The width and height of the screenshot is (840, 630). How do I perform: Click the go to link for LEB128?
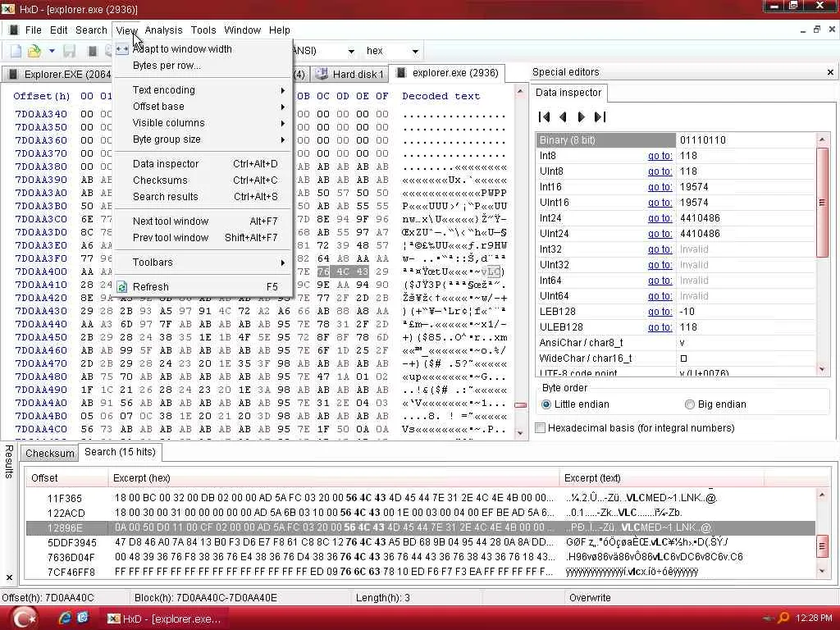point(660,311)
